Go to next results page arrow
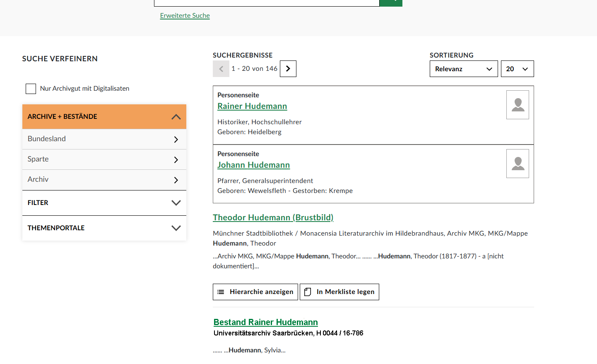The width and height of the screenshot is (597, 364). click(288, 69)
